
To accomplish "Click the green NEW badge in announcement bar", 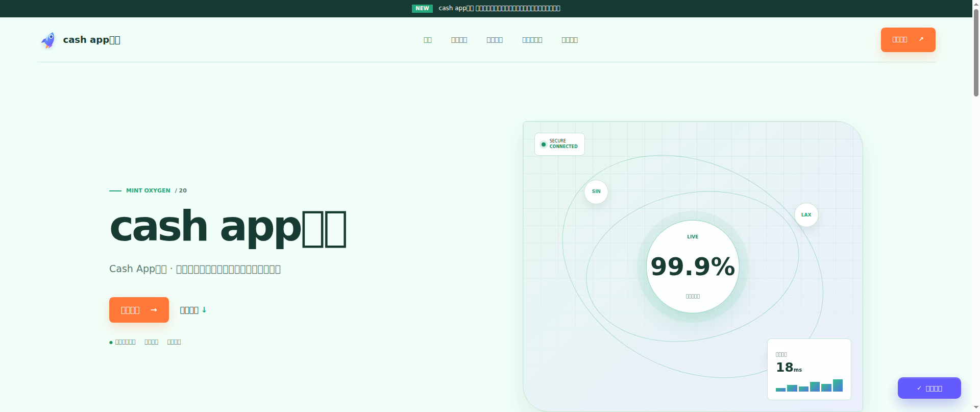I will click(422, 8).
